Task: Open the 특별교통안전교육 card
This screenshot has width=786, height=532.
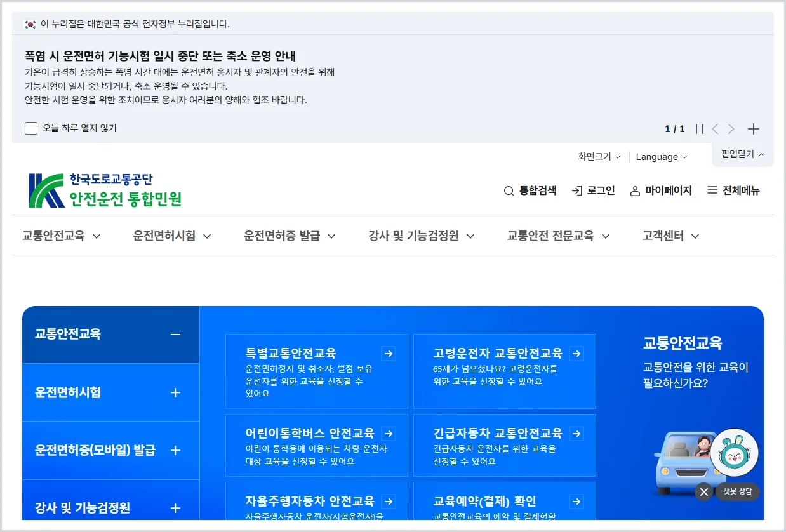Action: 317,371
